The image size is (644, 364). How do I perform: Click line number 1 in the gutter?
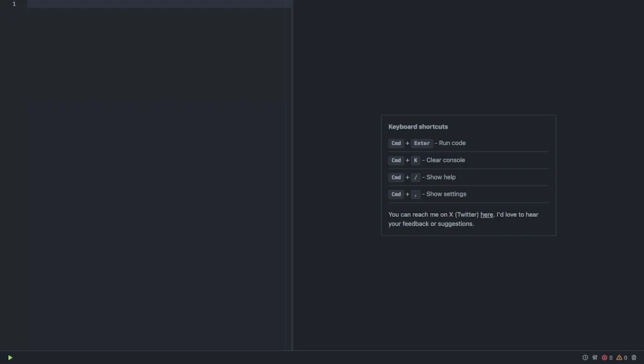pos(13,3)
